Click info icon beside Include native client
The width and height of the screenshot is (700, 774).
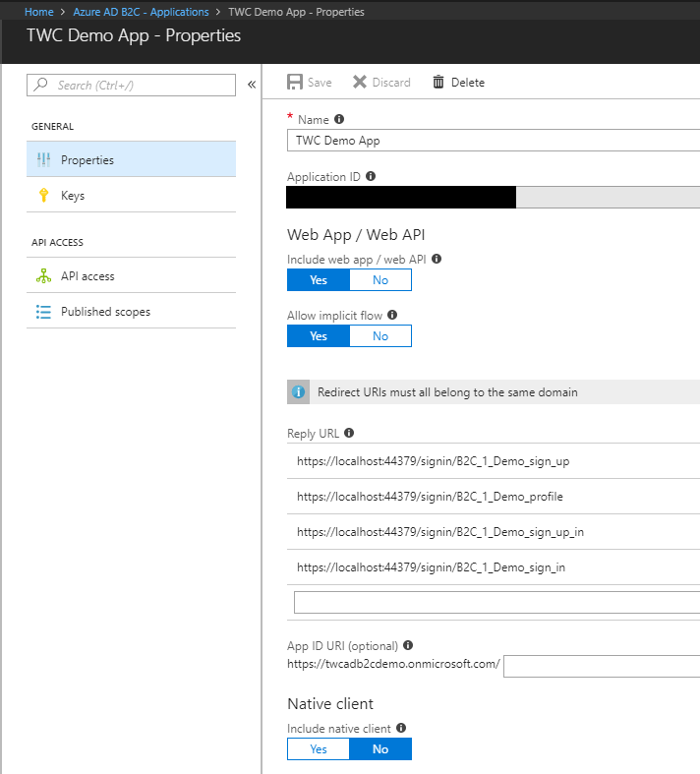click(401, 728)
